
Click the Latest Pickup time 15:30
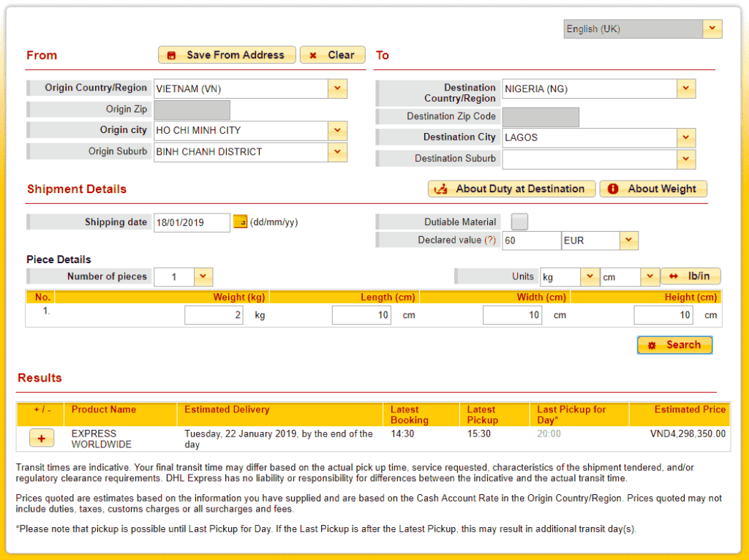point(478,434)
